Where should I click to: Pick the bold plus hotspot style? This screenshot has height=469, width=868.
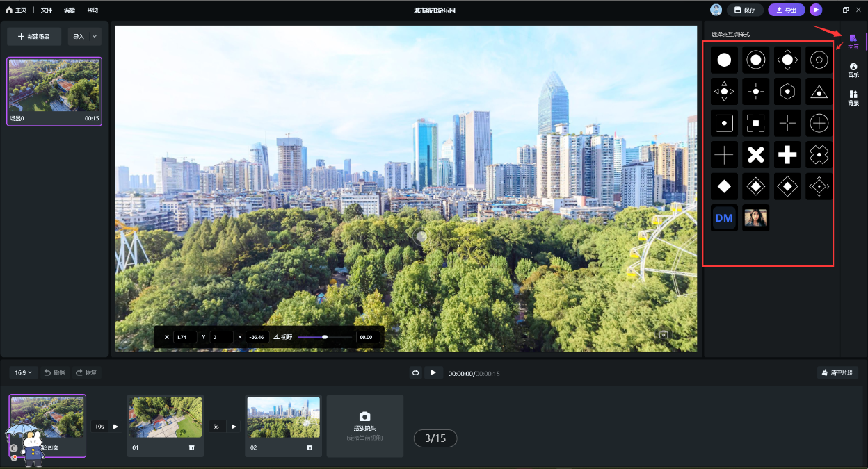pos(787,155)
